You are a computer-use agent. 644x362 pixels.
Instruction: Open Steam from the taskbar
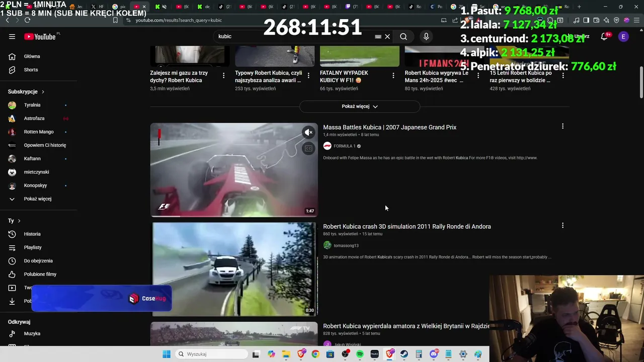404,354
